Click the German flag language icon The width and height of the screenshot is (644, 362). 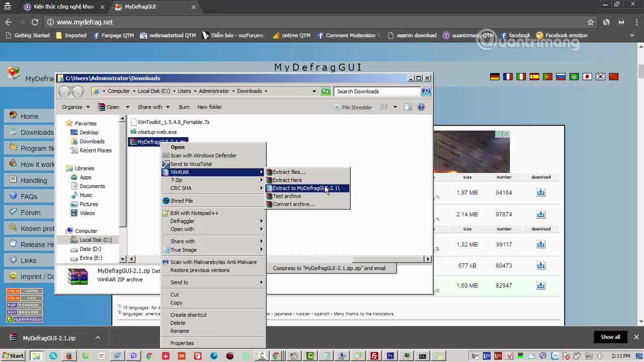tap(495, 76)
